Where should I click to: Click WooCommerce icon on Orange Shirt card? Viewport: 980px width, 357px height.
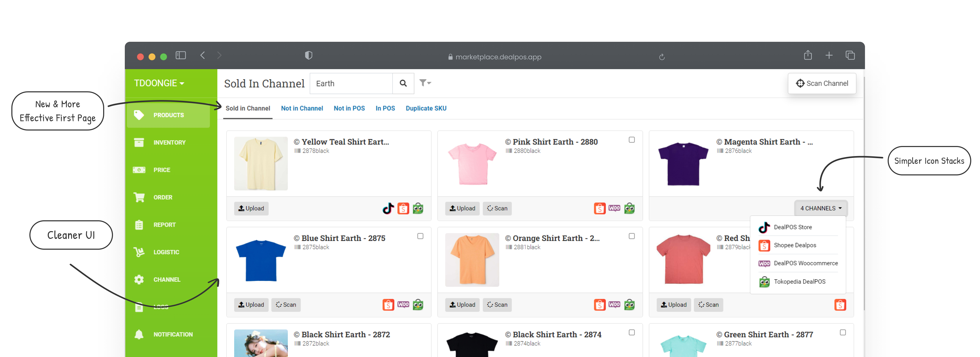(614, 304)
